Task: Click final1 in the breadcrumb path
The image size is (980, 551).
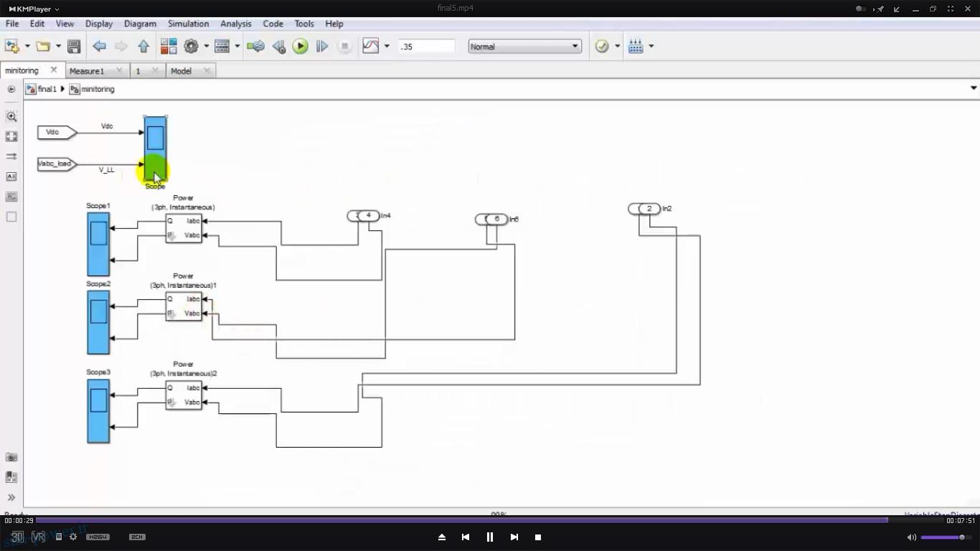Action: [47, 89]
